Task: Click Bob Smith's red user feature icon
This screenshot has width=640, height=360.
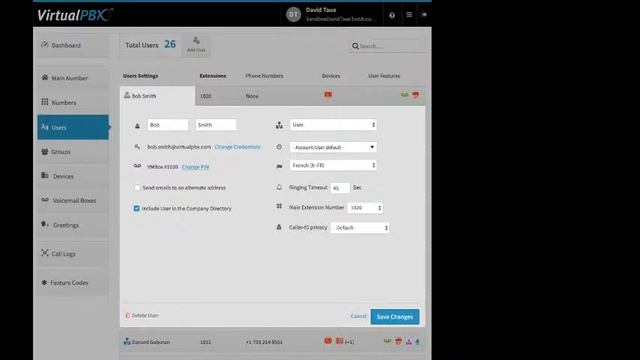Action: pyautogui.click(x=416, y=95)
